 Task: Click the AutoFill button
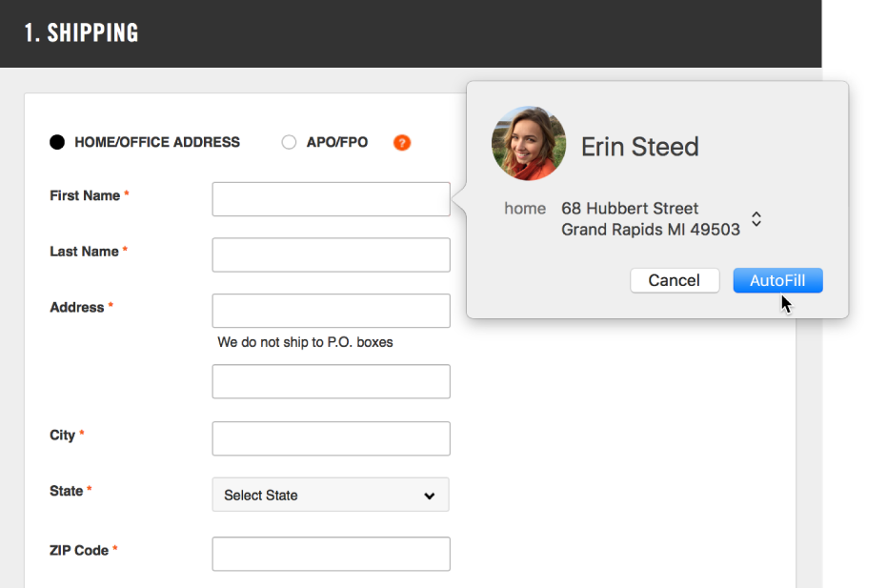(777, 280)
